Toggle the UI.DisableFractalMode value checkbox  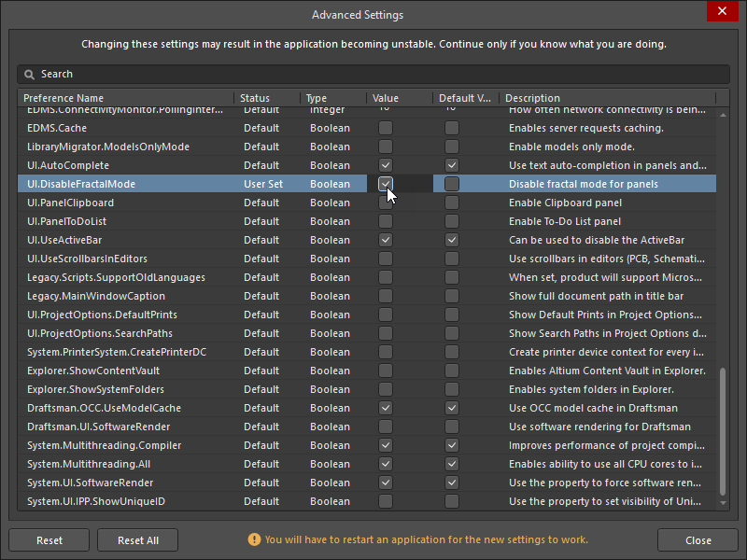tap(385, 184)
